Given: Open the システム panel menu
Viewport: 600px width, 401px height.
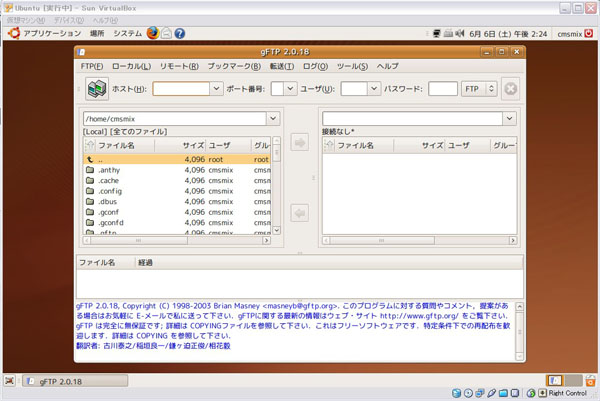Looking at the screenshot, I should click(x=127, y=34).
